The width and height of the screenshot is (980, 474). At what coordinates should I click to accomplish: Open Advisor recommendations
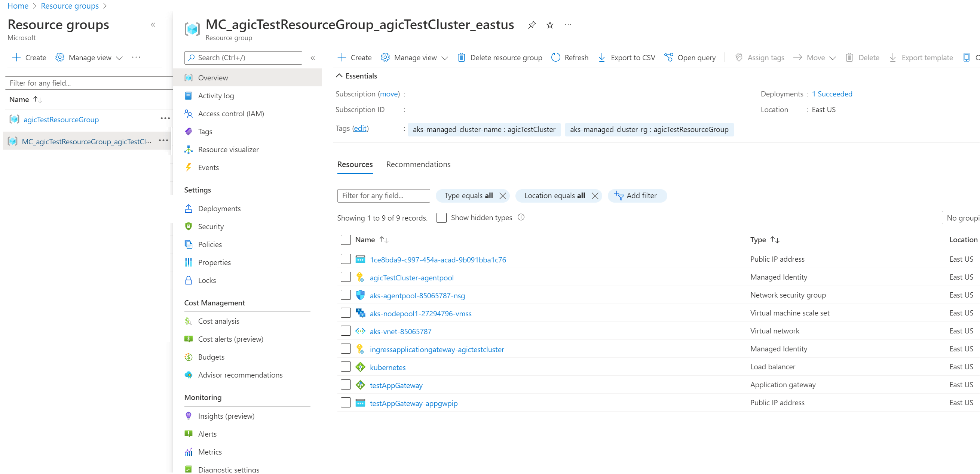click(x=240, y=375)
